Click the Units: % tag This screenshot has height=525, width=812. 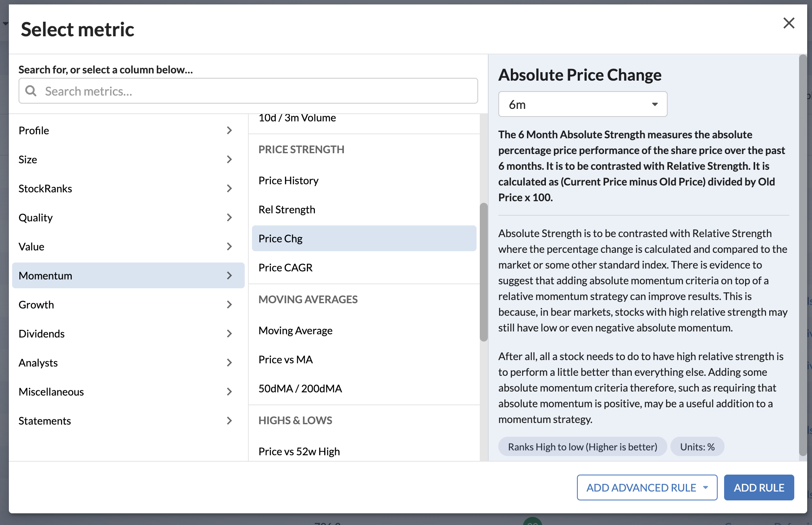(697, 447)
